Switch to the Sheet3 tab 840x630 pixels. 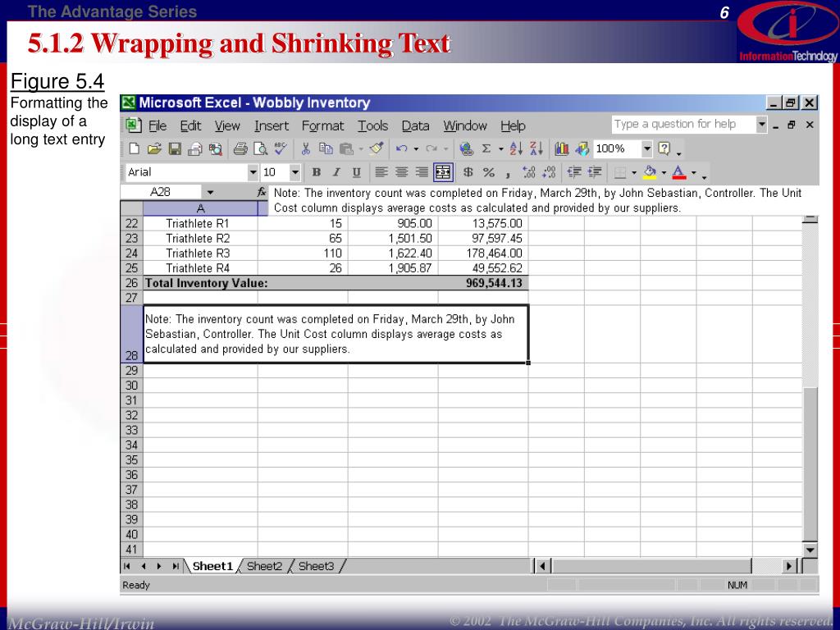[x=316, y=566]
